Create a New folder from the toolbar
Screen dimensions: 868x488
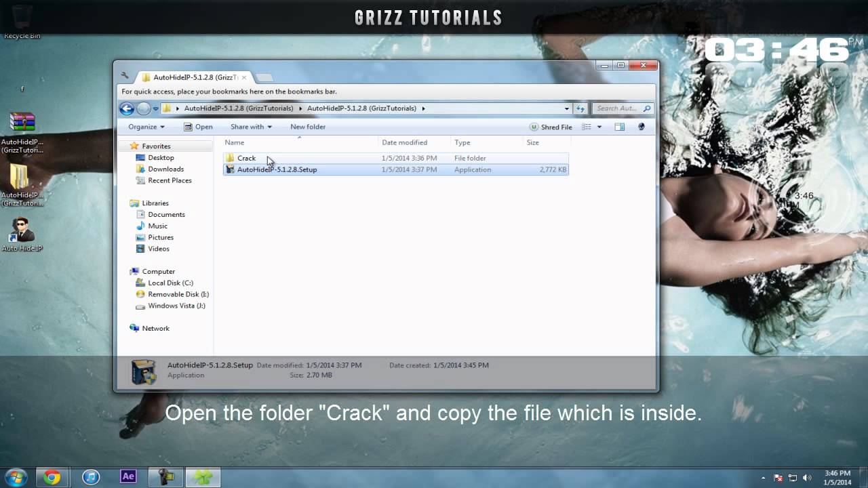pyautogui.click(x=308, y=127)
